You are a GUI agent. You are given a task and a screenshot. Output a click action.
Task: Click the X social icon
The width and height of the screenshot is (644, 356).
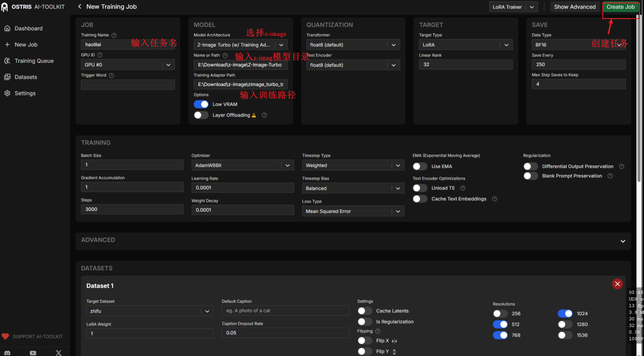tap(58, 353)
